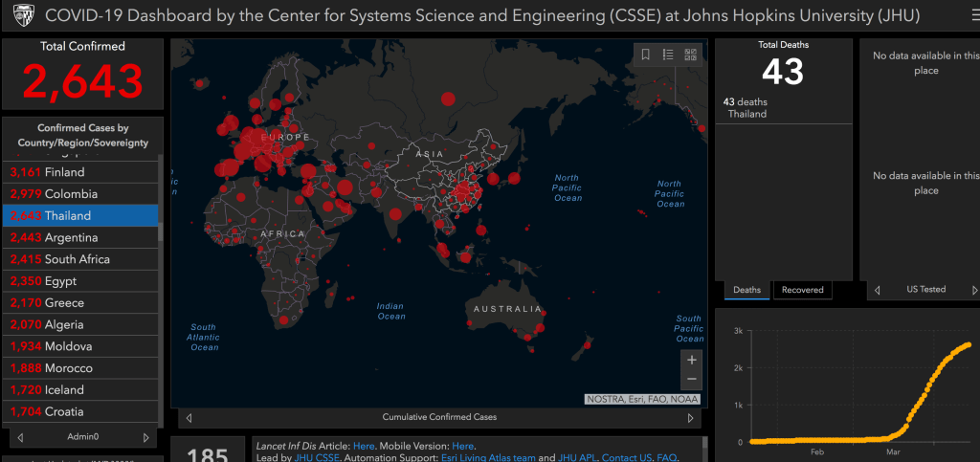Select Finland in the country list
This screenshot has height=462, width=980.
coord(80,172)
